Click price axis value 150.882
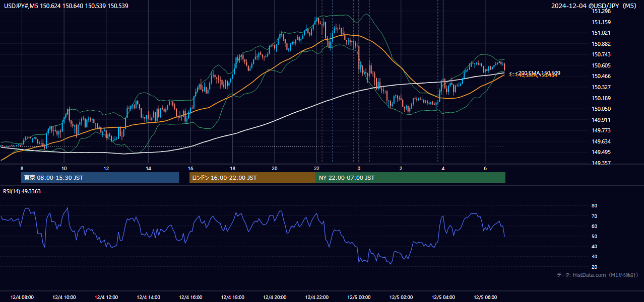The image size is (644, 302). (x=601, y=44)
